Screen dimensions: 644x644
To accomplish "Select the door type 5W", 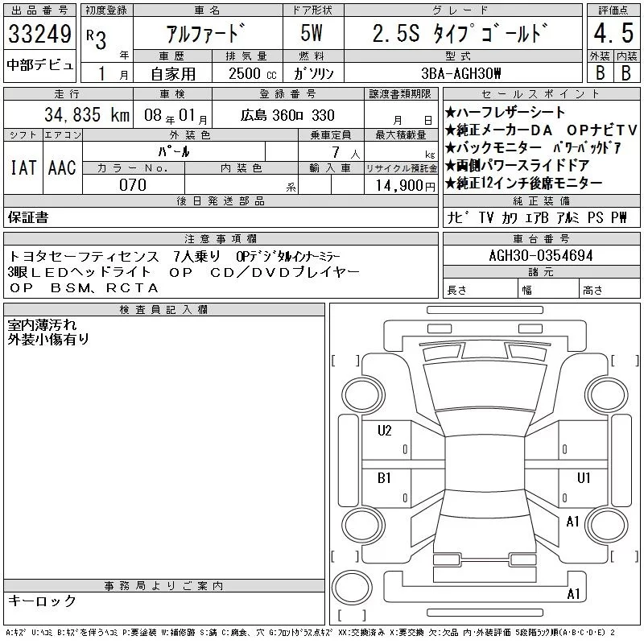I will pyautogui.click(x=312, y=33).
